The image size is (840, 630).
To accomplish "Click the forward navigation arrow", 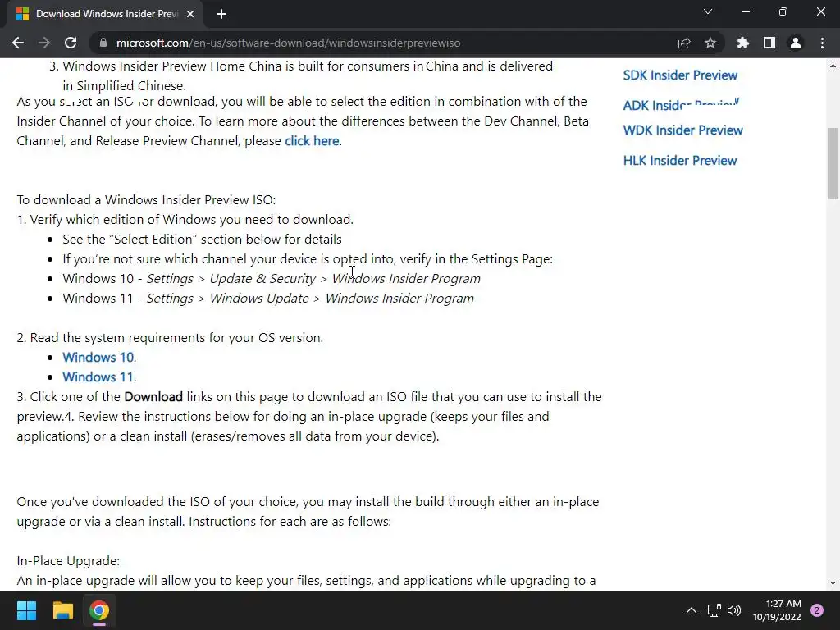I will [44, 43].
